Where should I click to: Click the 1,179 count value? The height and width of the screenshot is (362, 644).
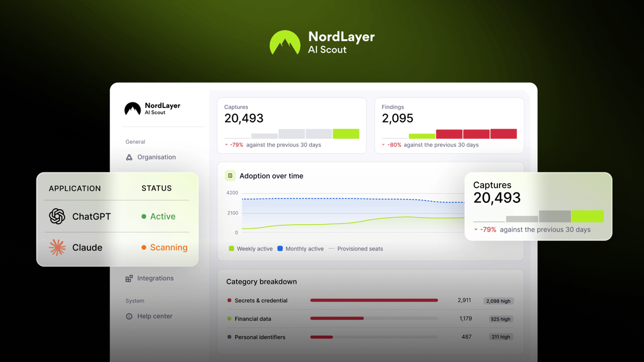tap(465, 319)
